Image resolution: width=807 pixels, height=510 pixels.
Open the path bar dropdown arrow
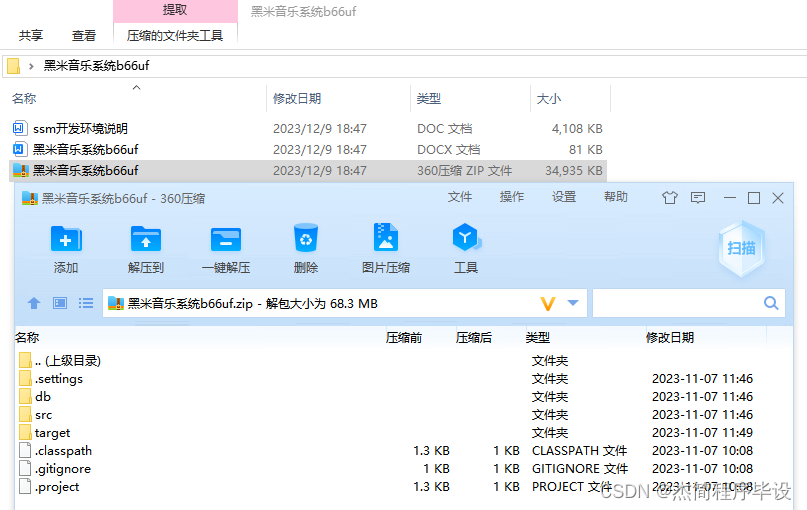click(x=573, y=303)
